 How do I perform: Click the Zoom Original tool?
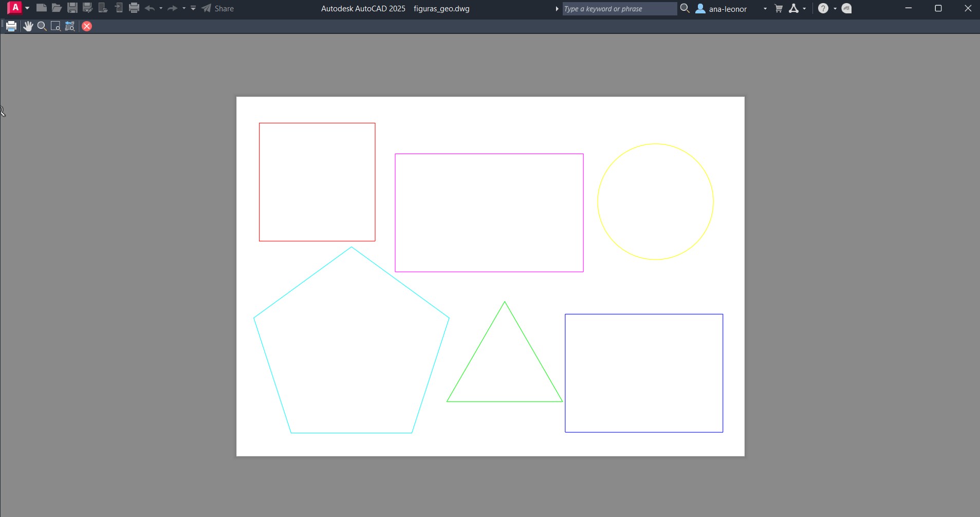(70, 26)
